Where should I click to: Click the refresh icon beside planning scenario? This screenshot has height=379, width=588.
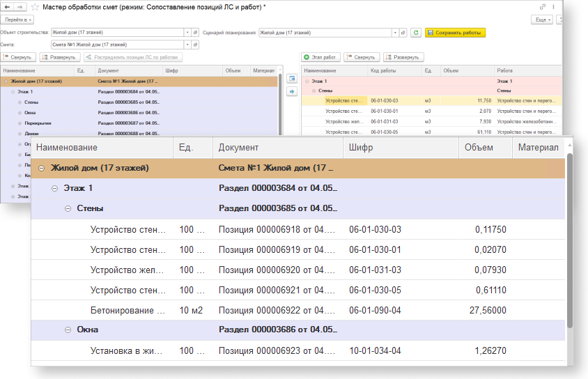tap(415, 32)
